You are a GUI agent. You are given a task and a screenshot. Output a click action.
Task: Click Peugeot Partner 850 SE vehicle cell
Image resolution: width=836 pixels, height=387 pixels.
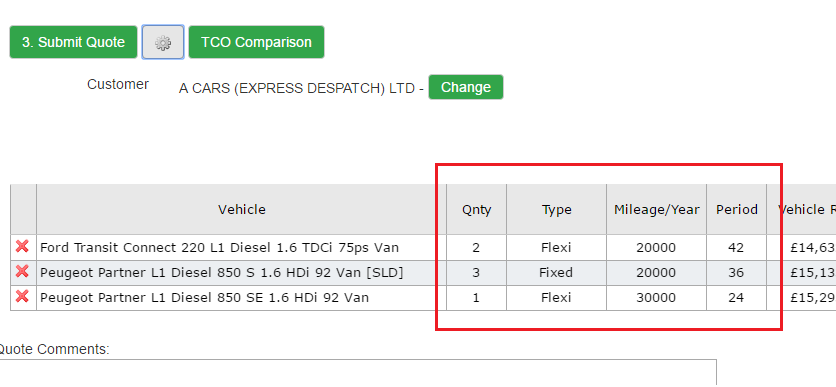tap(242, 297)
